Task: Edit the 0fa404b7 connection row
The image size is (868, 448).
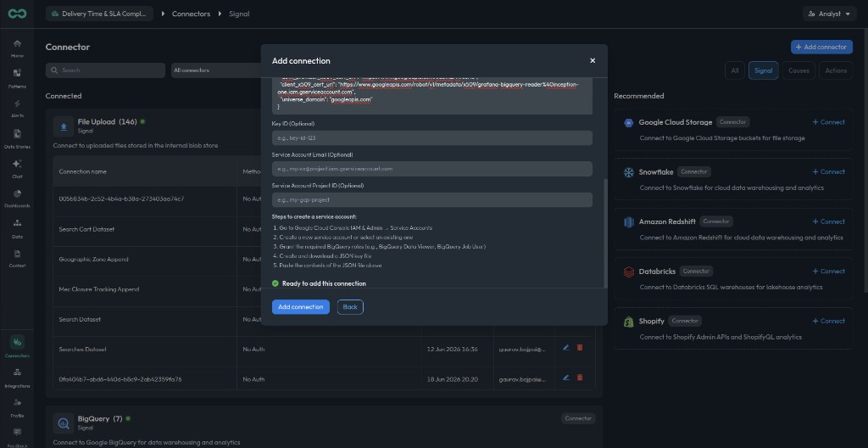Action: pyautogui.click(x=565, y=378)
